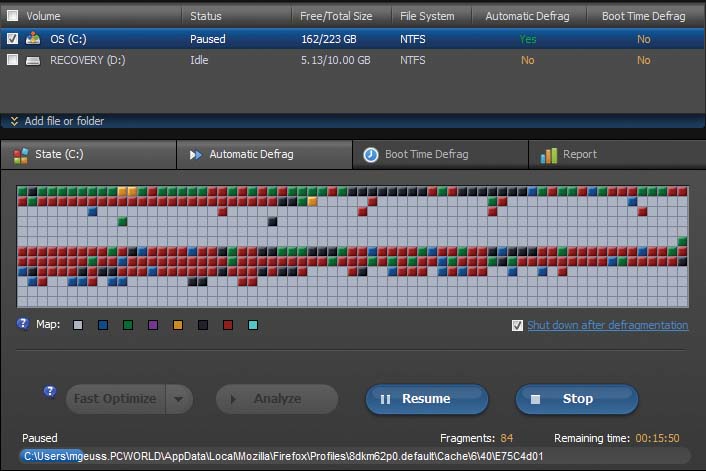Click the bar chart icon on Report tab
The image size is (706, 471).
tap(548, 155)
